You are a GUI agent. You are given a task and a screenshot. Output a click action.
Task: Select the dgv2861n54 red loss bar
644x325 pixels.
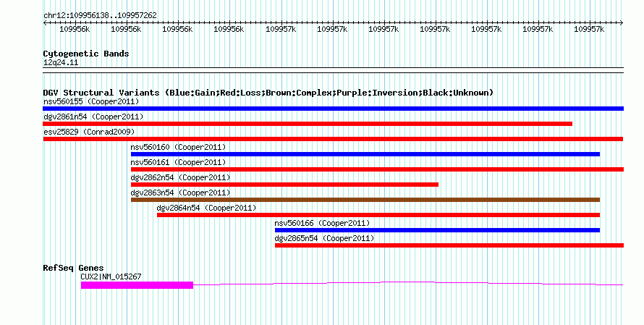click(x=308, y=124)
